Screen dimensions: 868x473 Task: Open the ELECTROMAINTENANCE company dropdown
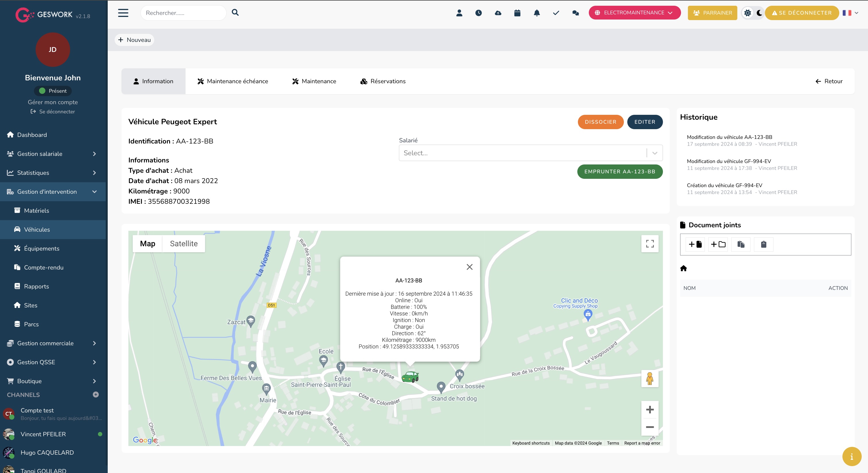coord(634,13)
